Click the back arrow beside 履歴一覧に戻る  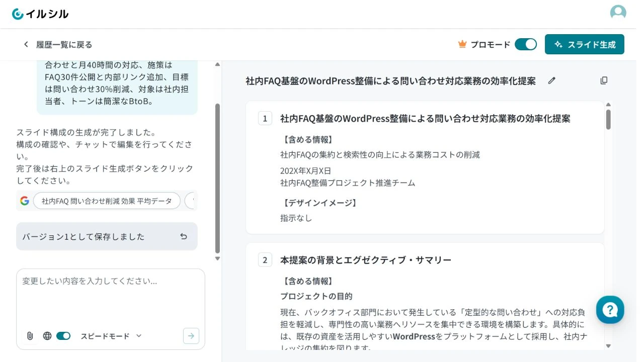(26, 44)
